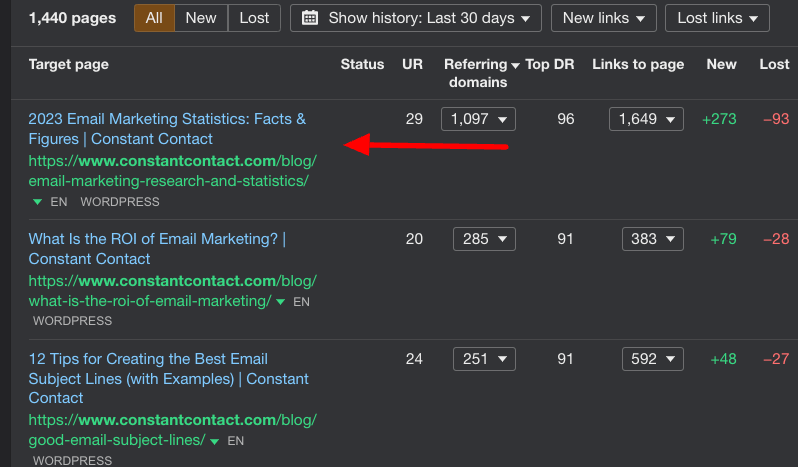Click the Status column header
Viewport: 798px width, 467px height.
pos(362,64)
